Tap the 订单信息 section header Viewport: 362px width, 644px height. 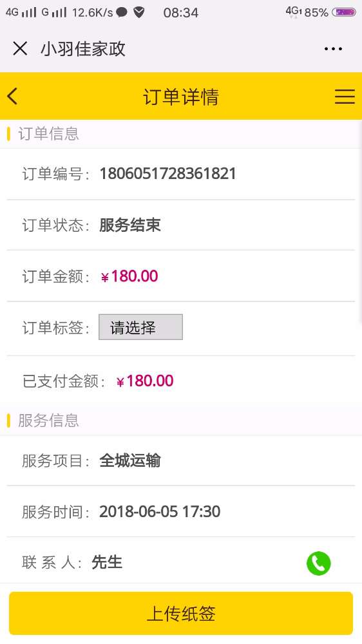point(48,134)
